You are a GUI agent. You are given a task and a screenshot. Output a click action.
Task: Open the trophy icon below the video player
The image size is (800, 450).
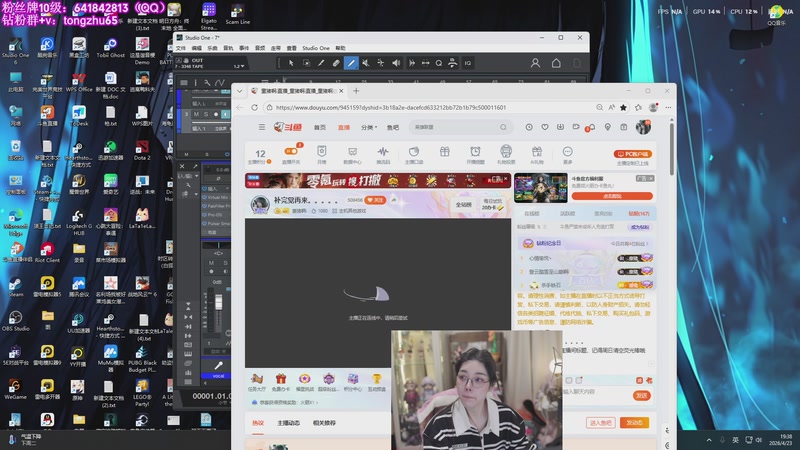coord(377,379)
